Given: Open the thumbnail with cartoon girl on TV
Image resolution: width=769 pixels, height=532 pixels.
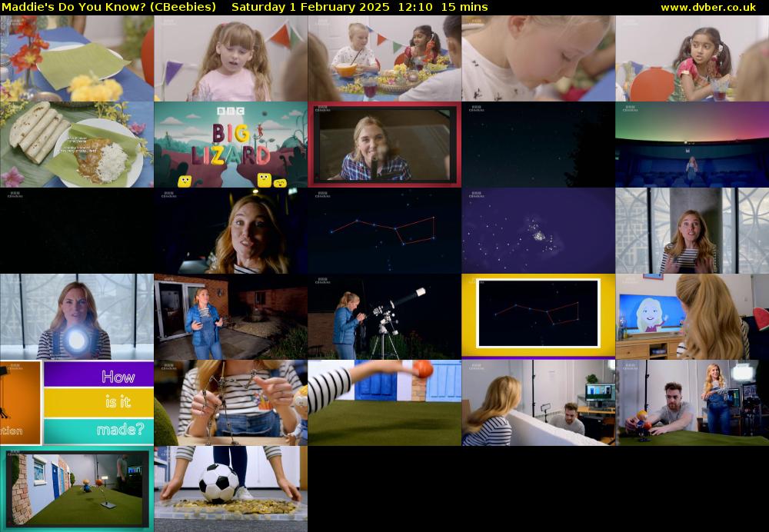Looking at the screenshot, I should [692, 317].
